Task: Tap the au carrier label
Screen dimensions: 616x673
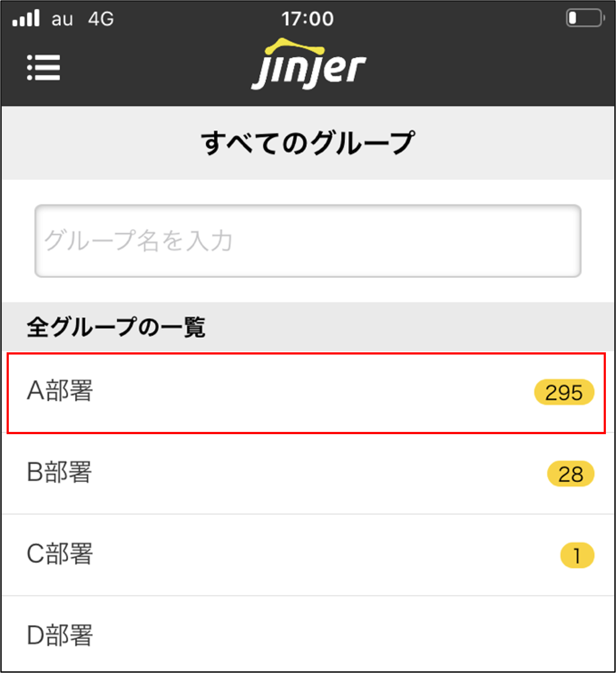Action: tap(62, 19)
